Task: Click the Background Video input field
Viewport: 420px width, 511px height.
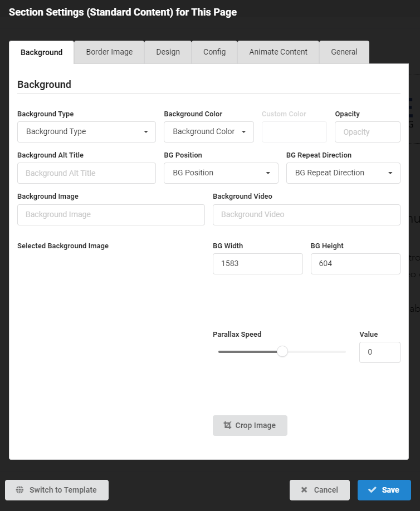Action: [306, 215]
